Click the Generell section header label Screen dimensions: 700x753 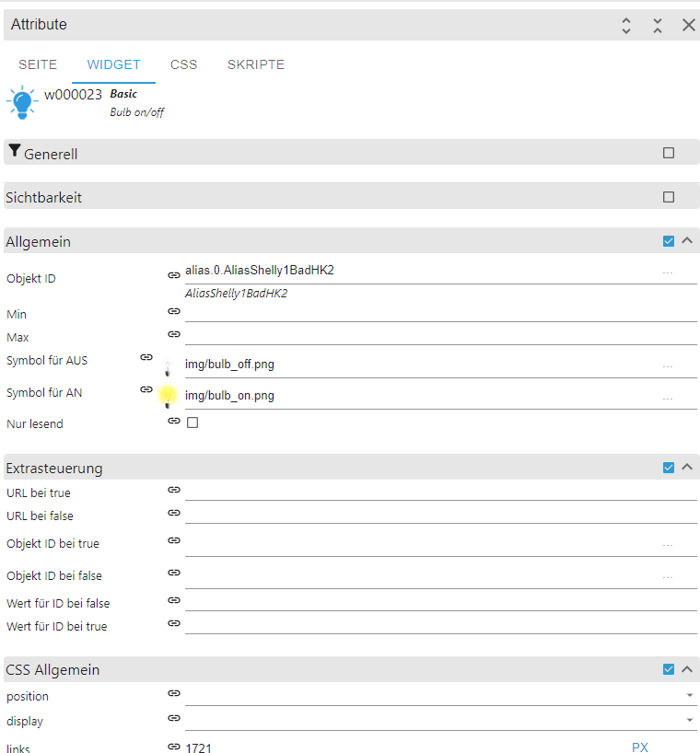[51, 154]
